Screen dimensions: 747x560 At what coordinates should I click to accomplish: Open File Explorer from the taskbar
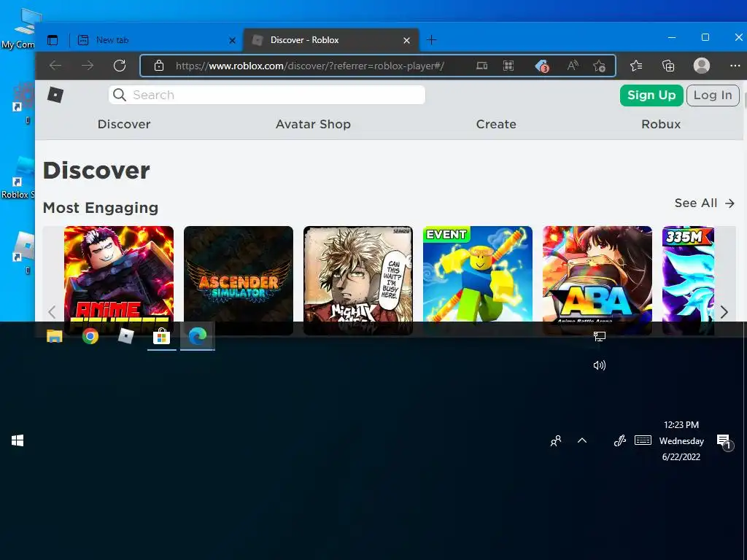(54, 337)
